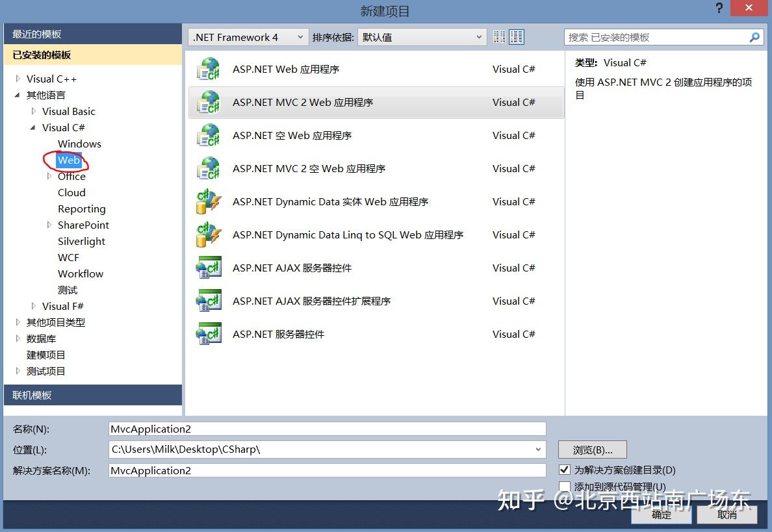
Task: Enable 添加到源代码管理 checkbox
Action: [565, 487]
